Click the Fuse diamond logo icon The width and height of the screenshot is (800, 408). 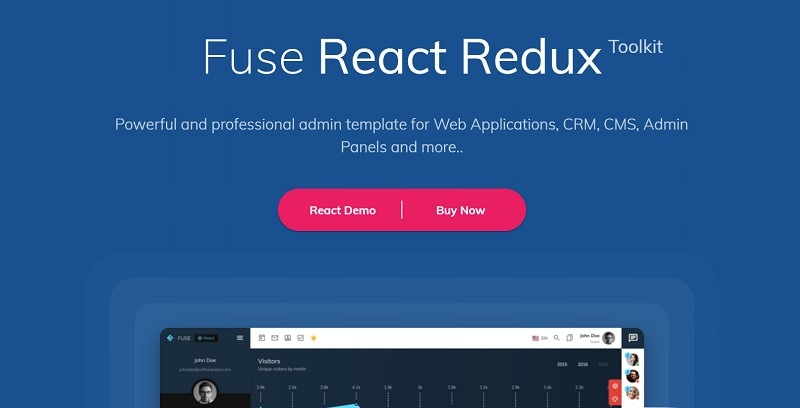pos(170,338)
